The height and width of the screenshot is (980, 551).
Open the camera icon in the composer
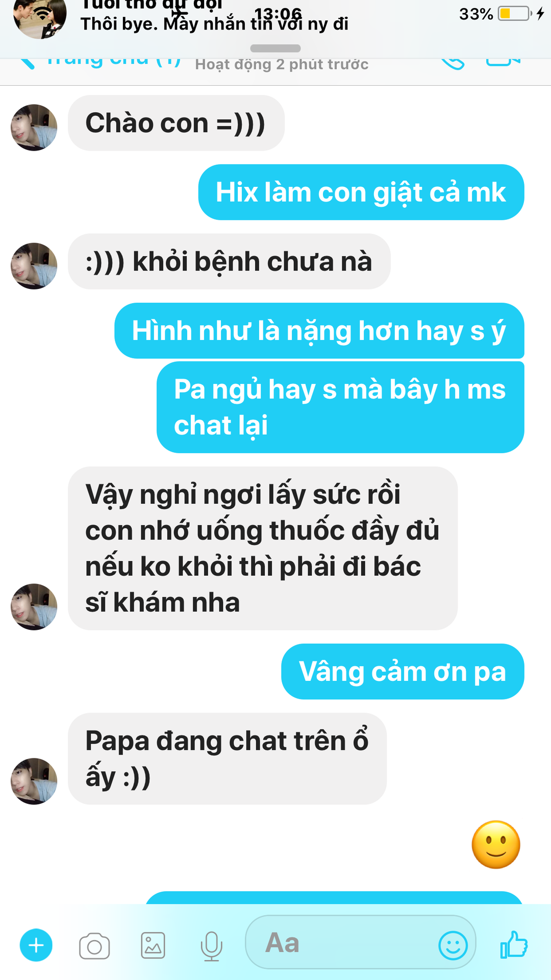click(94, 946)
